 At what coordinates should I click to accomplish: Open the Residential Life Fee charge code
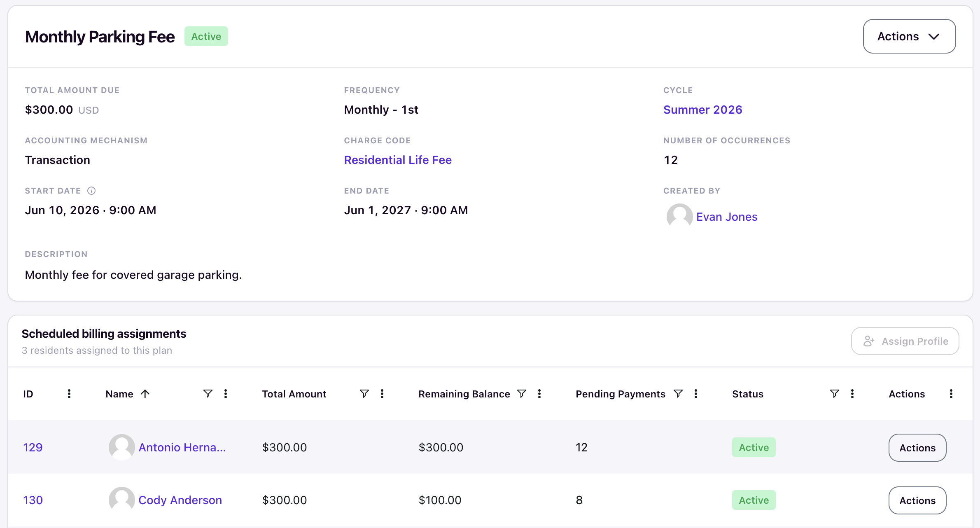(398, 160)
